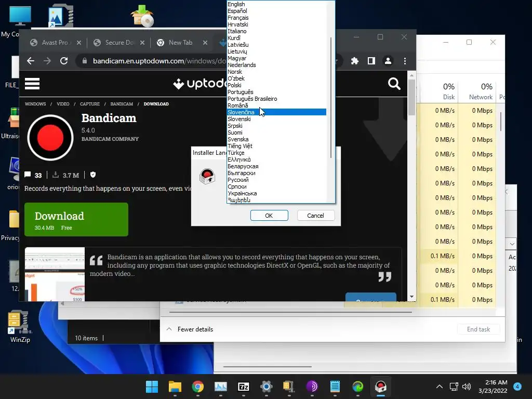The image size is (532, 399).
Task: Open Bandicam installer taskbar icon
Action: [381, 387]
